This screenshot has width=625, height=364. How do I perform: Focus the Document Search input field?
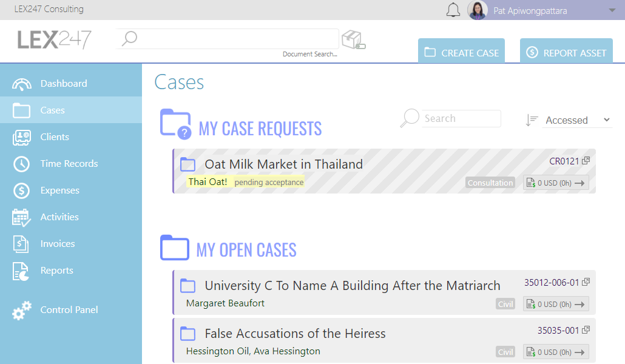coord(227,39)
